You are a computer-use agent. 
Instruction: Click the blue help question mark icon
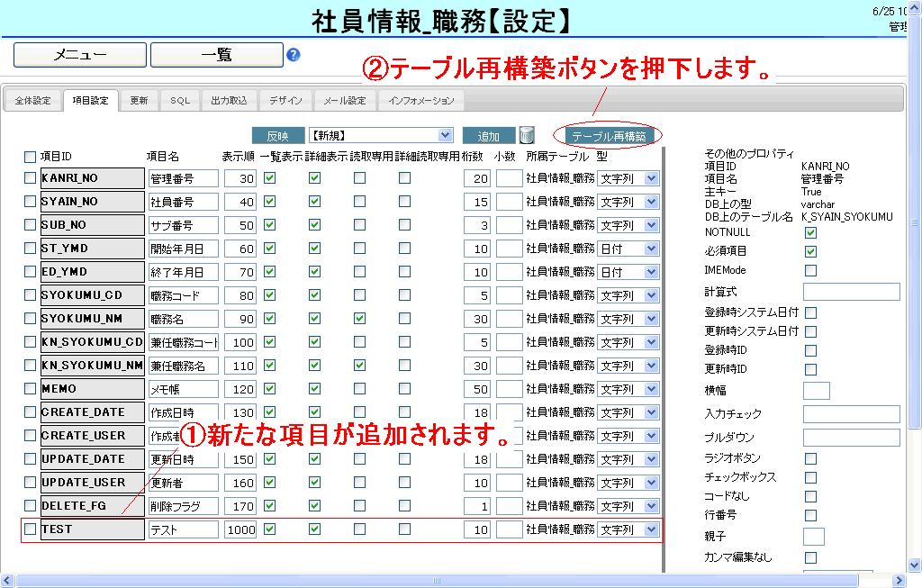click(293, 55)
